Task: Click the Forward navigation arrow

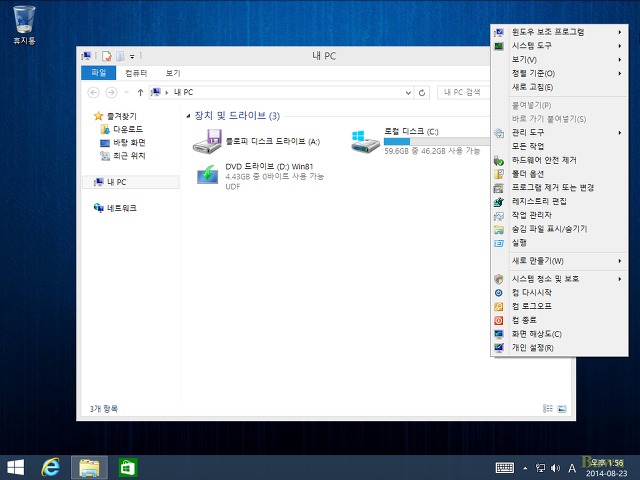Action: pyautogui.click(x=111, y=93)
